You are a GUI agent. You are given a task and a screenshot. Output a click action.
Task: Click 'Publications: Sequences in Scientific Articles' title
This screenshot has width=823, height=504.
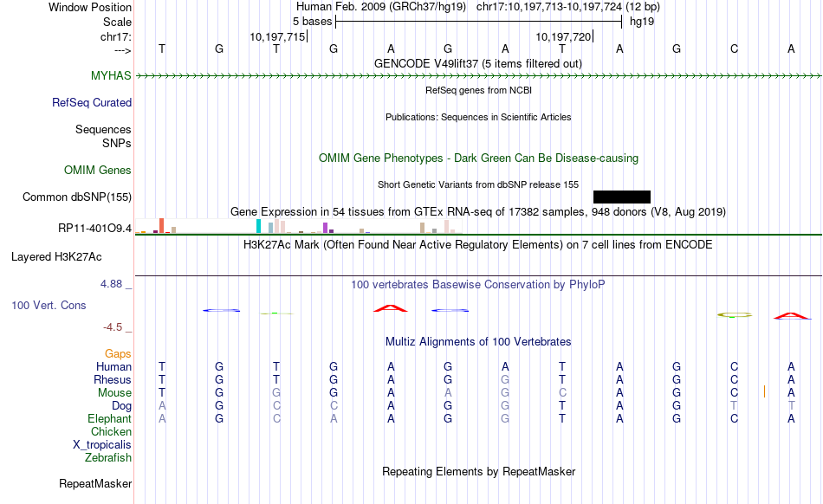click(478, 117)
